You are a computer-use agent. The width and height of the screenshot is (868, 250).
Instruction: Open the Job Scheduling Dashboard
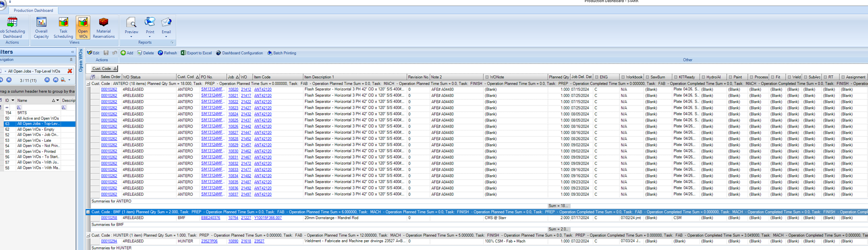[x=12, y=27]
